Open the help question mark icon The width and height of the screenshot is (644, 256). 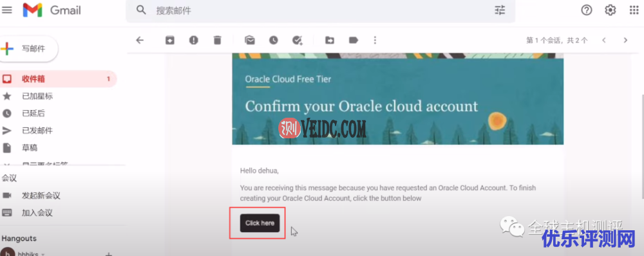click(x=587, y=10)
